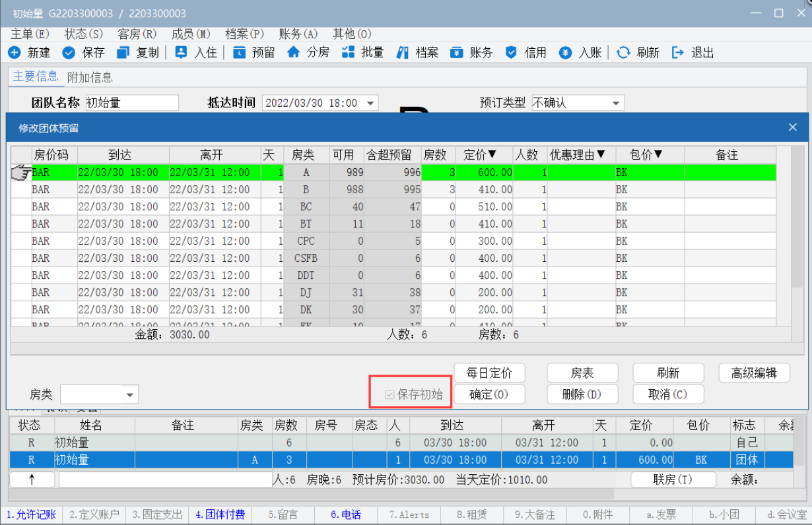Screen dimensions: 812x525
Task: Select the room type BC row
Action: coord(393,206)
